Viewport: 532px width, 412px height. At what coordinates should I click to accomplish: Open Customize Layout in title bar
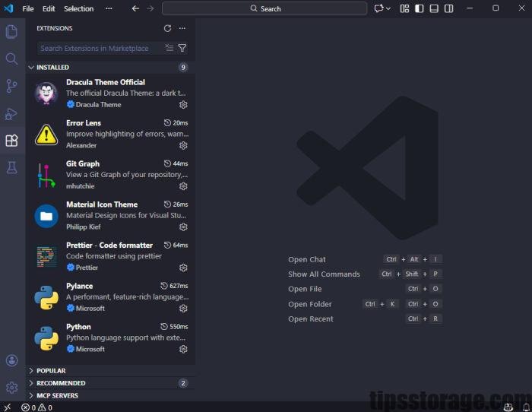[404, 8]
